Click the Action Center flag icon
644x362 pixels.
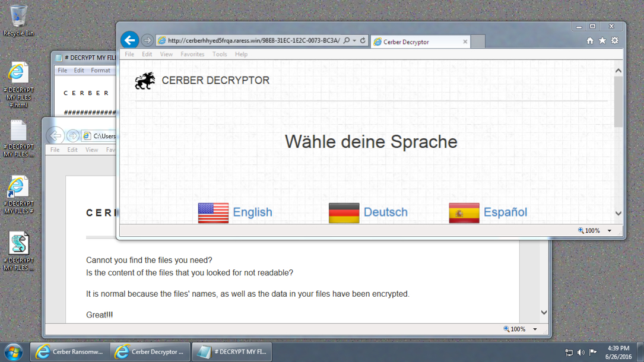pos(592,353)
